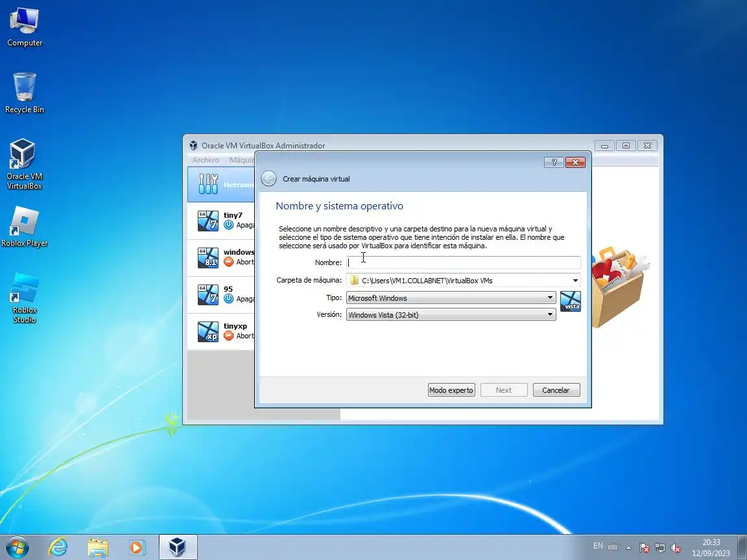747x560 pixels.
Task: Click the 'Nombre y sistema operativo' heading
Action: 339,206
